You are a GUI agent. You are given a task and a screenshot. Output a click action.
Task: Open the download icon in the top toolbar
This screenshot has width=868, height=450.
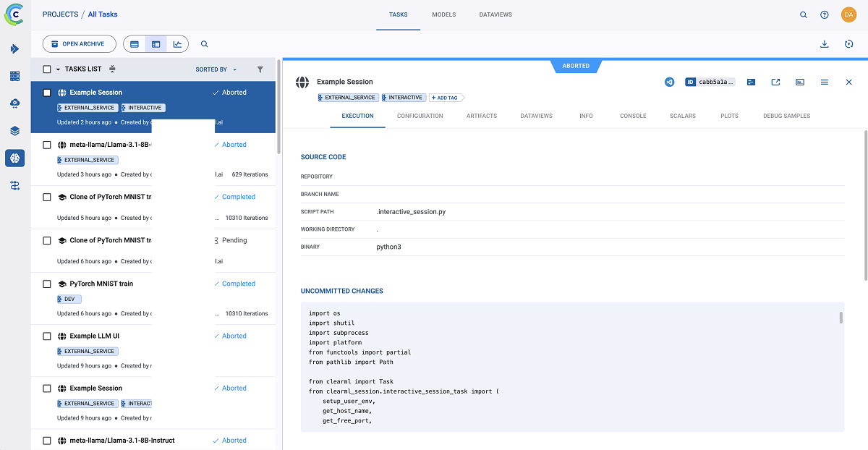824,44
